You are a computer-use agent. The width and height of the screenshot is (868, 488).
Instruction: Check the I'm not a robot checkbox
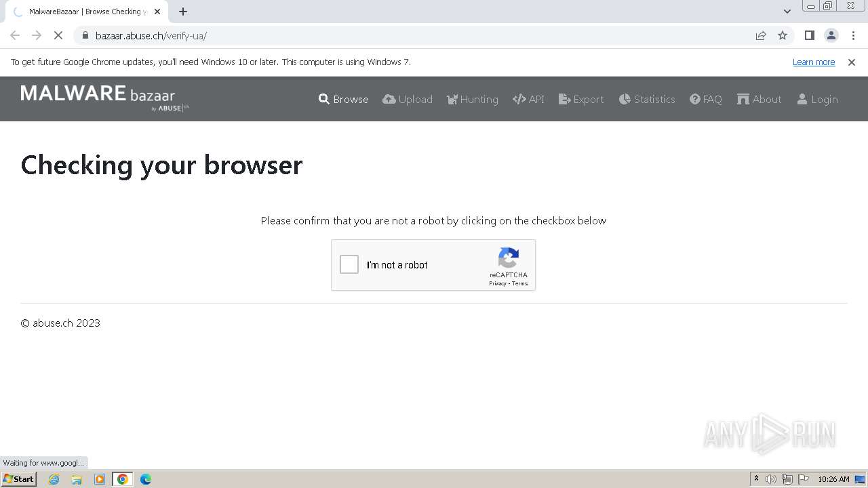coord(349,264)
